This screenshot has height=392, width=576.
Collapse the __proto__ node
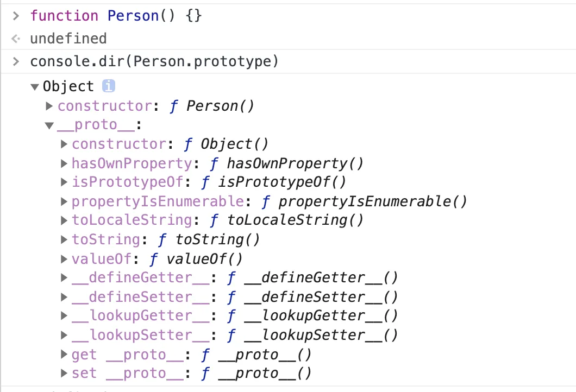(49, 125)
